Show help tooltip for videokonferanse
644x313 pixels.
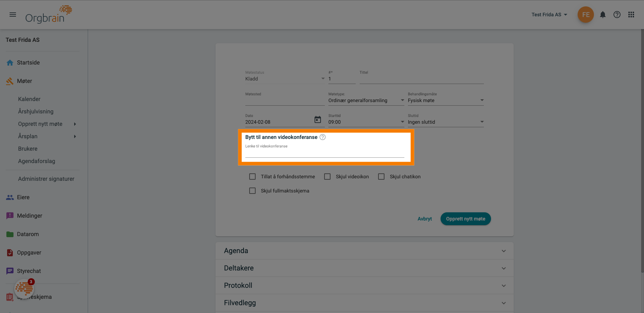(322, 137)
